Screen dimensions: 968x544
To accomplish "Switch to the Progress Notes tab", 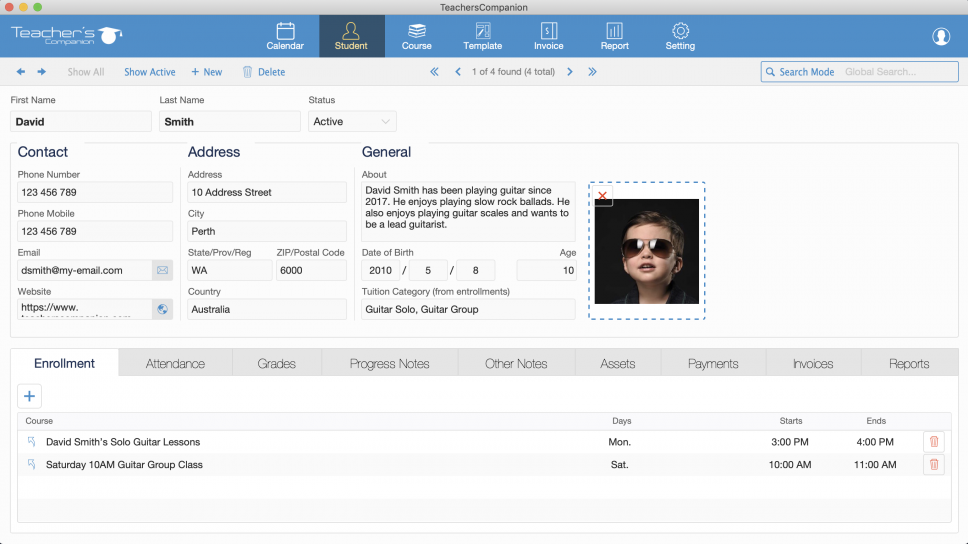I will pos(390,364).
